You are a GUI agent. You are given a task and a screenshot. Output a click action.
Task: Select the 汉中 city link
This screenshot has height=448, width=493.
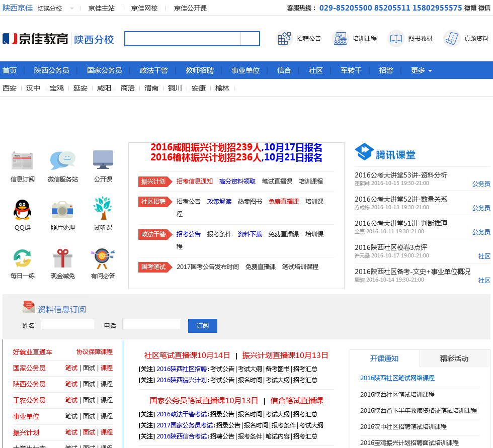click(x=33, y=88)
